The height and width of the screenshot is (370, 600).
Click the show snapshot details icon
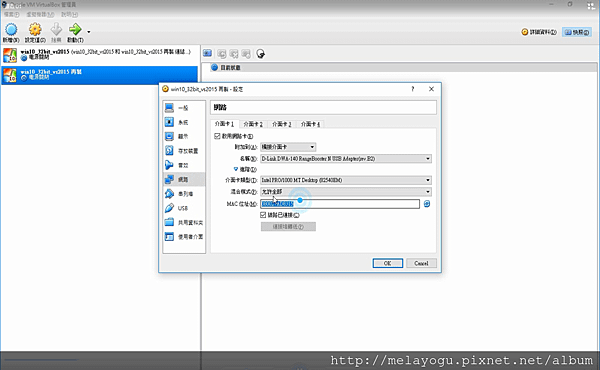(x=246, y=54)
